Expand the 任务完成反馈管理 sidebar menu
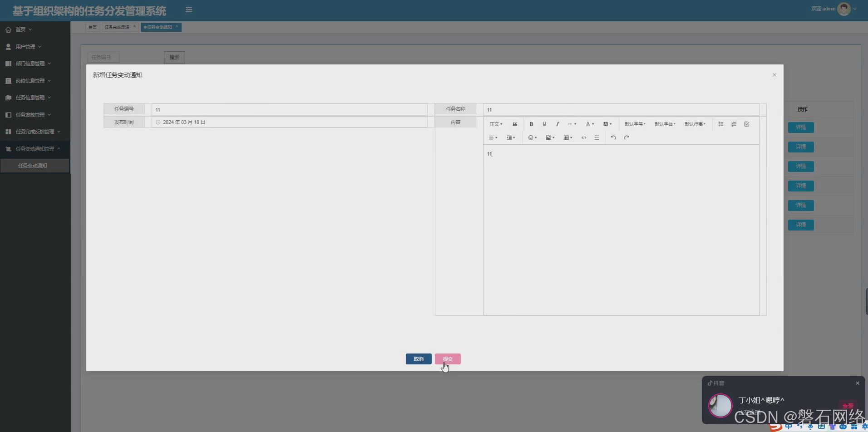 [35, 132]
